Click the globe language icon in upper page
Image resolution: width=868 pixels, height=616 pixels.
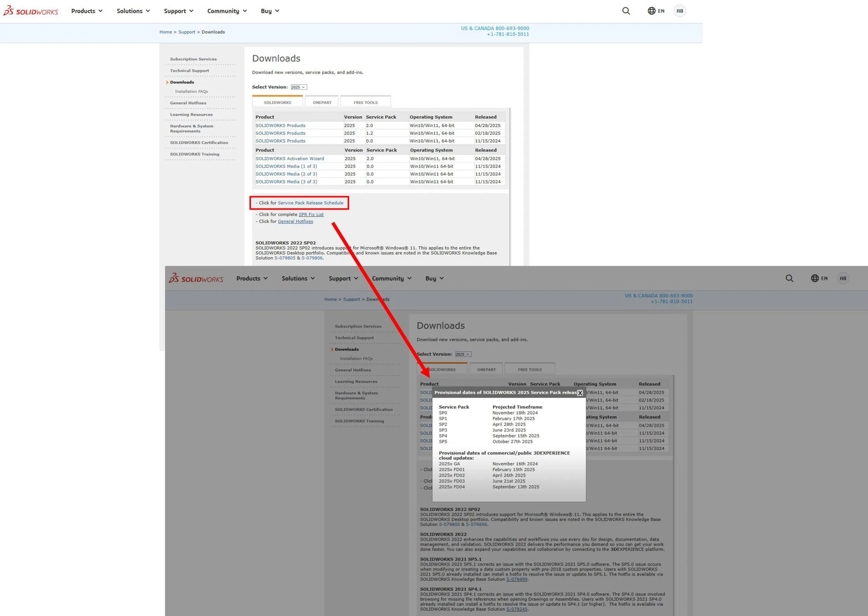click(x=651, y=11)
